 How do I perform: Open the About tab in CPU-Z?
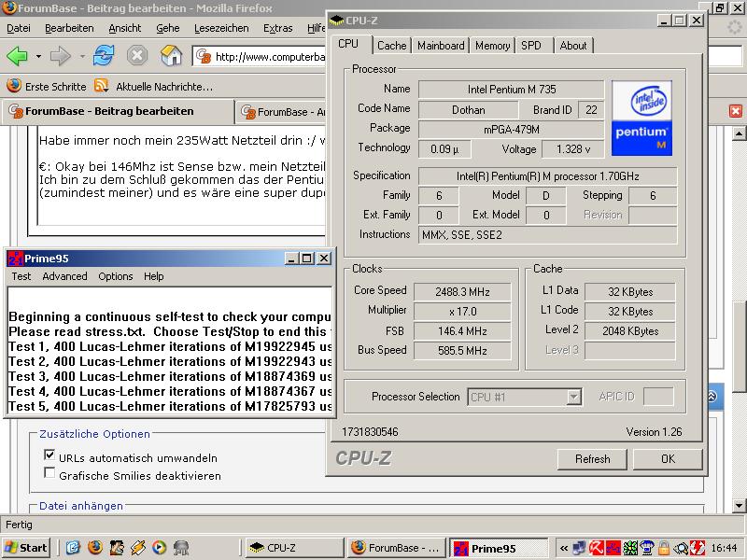pos(573,46)
